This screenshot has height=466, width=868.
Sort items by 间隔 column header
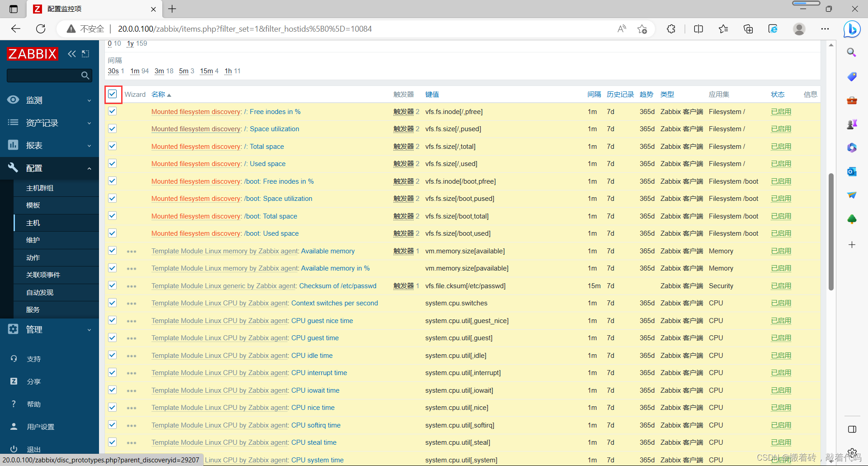click(x=594, y=94)
